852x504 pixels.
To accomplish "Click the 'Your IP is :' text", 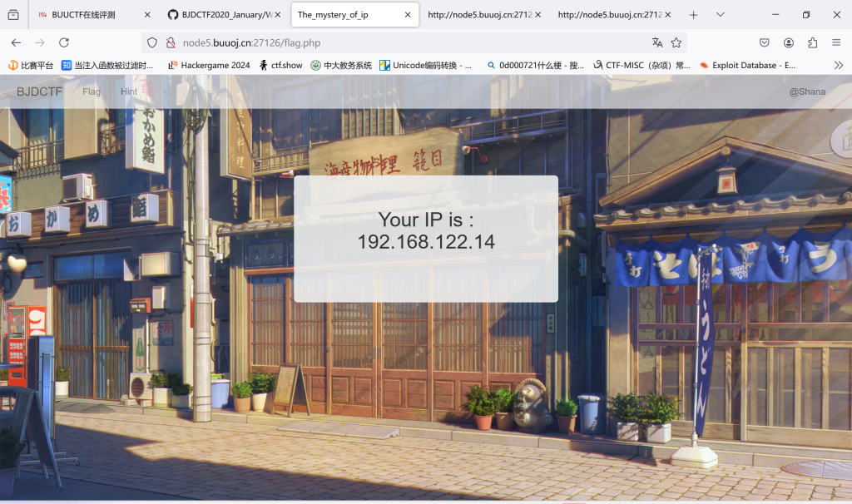I will (x=426, y=220).
